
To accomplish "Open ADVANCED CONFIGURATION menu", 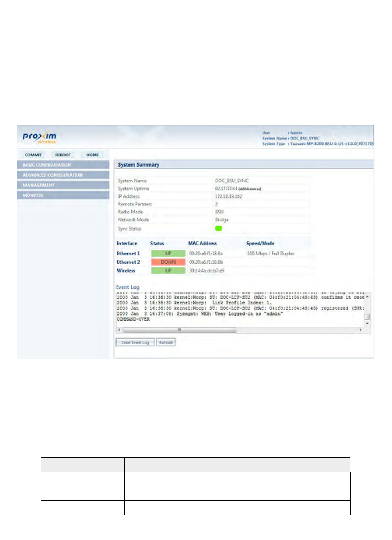I will pyautogui.click(x=63, y=175).
